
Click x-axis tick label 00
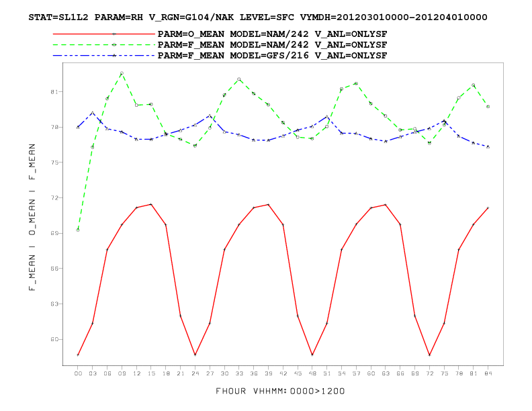[x=78, y=373]
